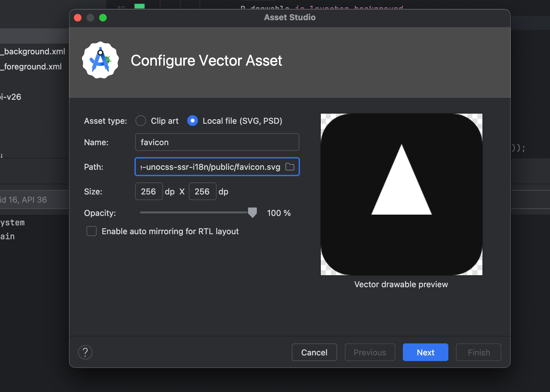The height and width of the screenshot is (392, 550).
Task: Select Local file (SVG, PSD) asset type
Action: coord(193,121)
